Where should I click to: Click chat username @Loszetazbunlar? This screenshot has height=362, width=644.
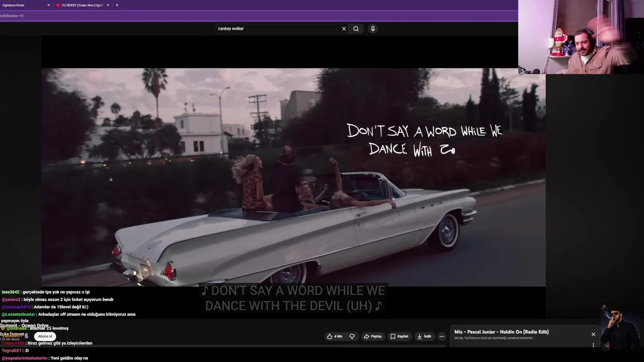(19, 314)
